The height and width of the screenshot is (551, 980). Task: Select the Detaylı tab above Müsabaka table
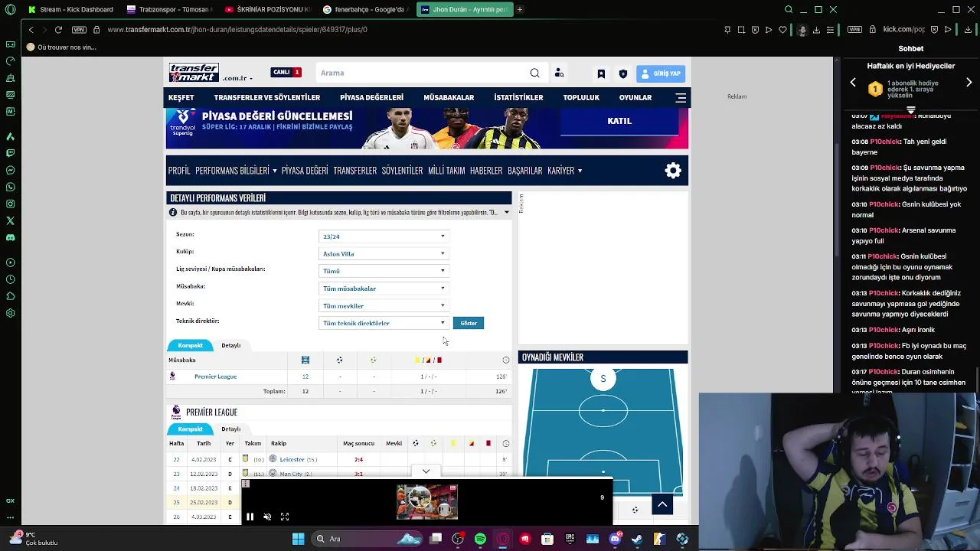[x=230, y=345]
